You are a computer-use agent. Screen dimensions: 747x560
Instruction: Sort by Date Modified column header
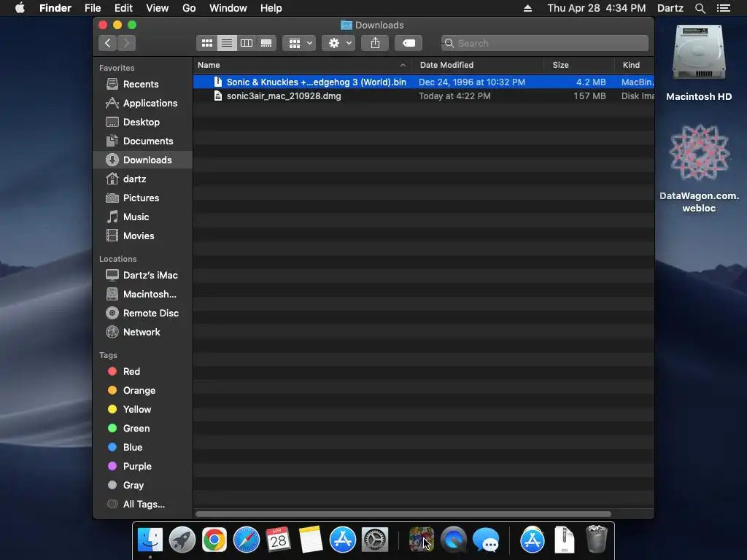[478, 65]
